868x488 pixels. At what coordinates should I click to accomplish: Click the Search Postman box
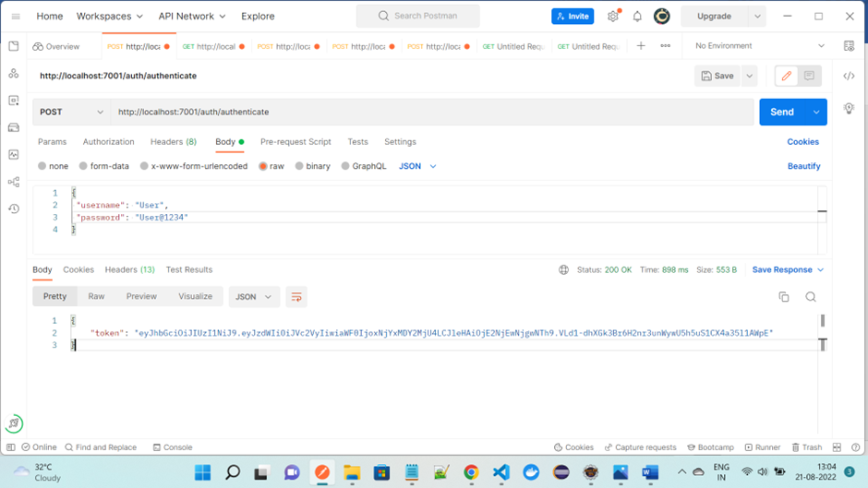[x=418, y=16]
